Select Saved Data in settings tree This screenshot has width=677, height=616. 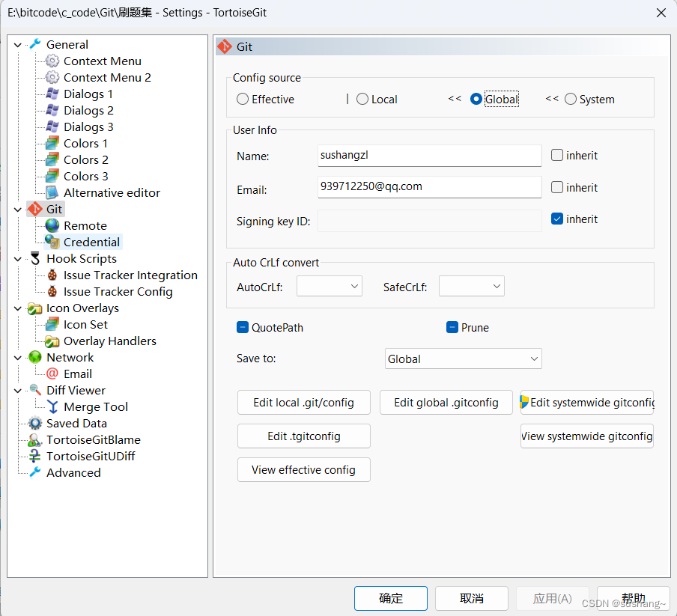point(76,423)
